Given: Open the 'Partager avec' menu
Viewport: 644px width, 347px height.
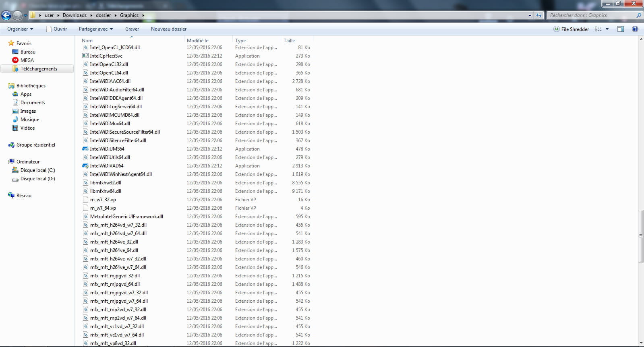Looking at the screenshot, I should pyautogui.click(x=95, y=29).
